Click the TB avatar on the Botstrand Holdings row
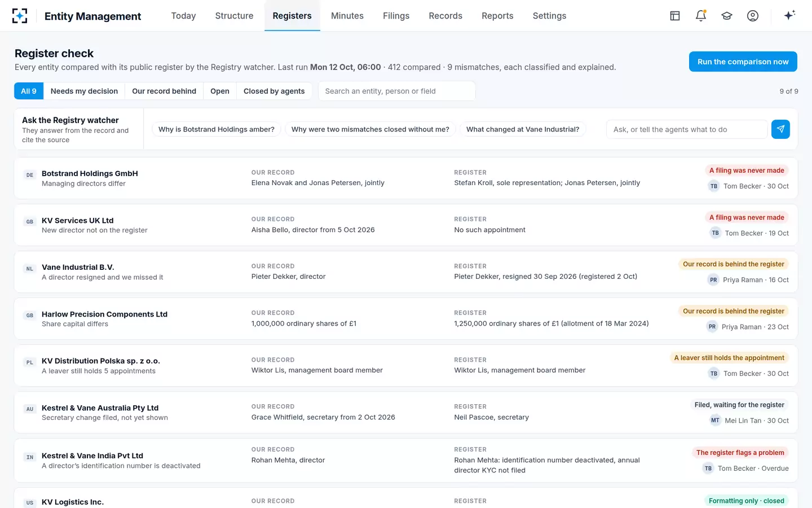Screen dimensions: 812x508 (714, 186)
